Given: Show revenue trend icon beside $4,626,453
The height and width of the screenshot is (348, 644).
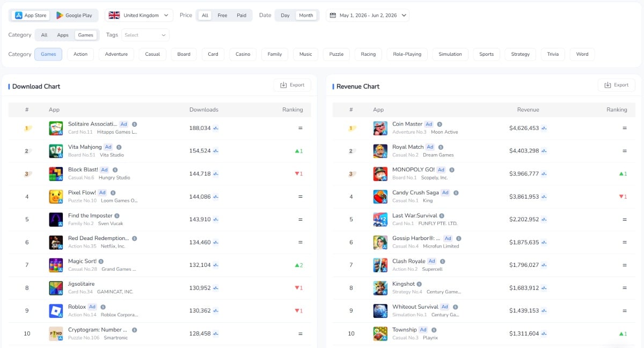Looking at the screenshot, I should [x=544, y=128].
